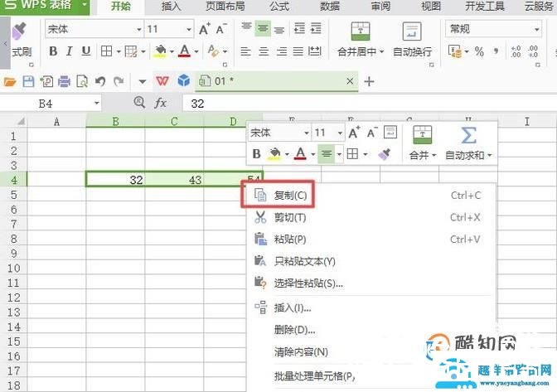The image size is (557, 392).
Task: Apply ribbon fill color bucket
Action: pyautogui.click(x=161, y=51)
